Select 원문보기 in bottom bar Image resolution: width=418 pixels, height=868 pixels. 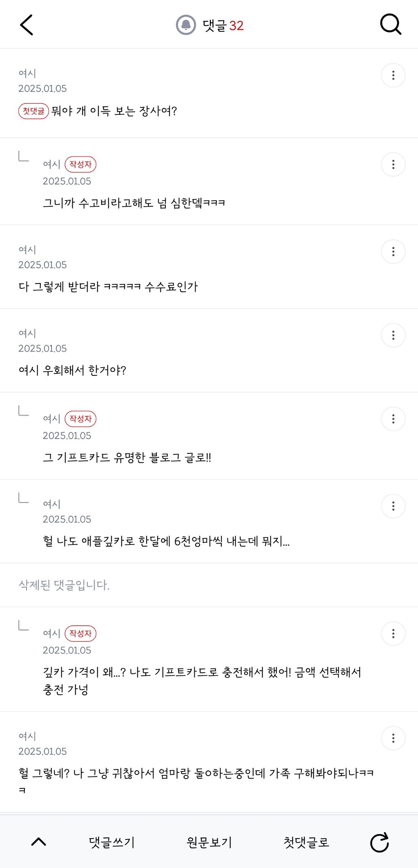(209, 842)
